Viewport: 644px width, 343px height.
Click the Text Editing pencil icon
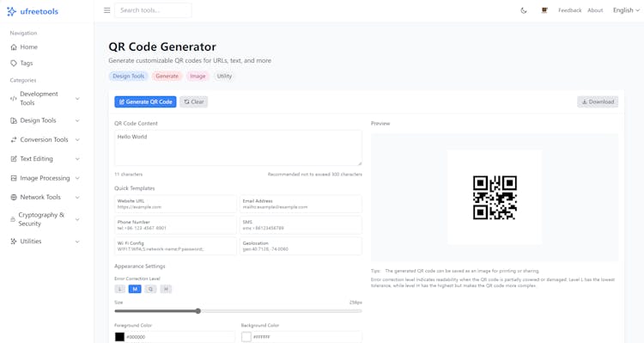pos(14,159)
